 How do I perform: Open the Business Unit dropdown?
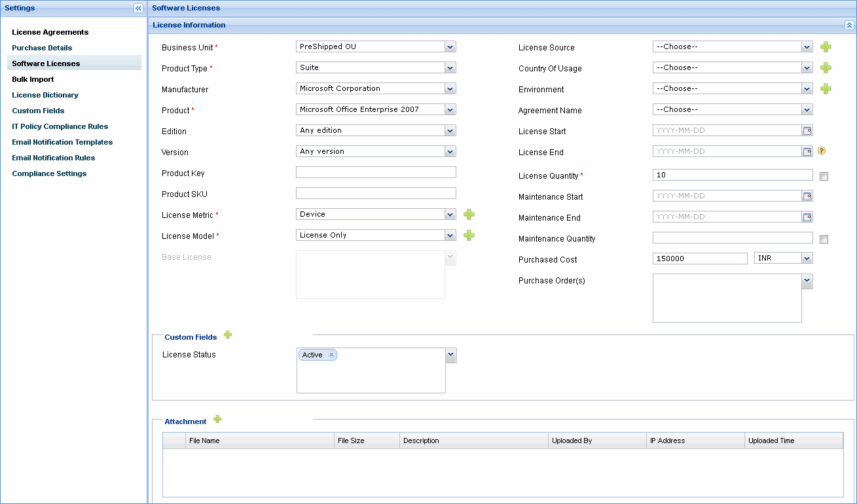pos(450,47)
